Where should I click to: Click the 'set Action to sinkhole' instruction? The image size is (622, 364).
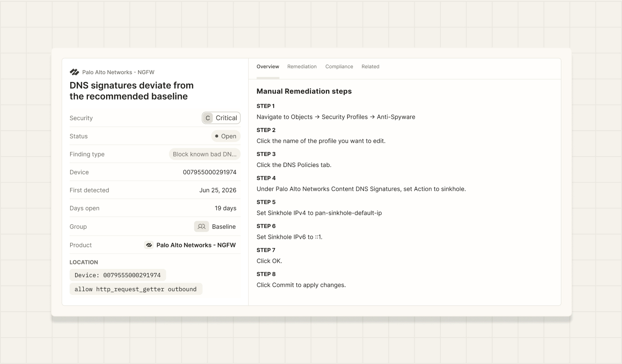(362, 189)
